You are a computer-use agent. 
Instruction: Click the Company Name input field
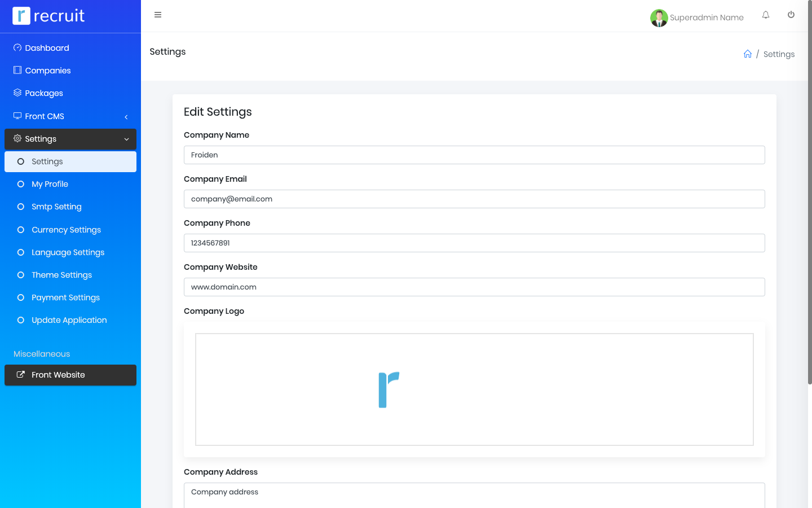click(x=474, y=155)
